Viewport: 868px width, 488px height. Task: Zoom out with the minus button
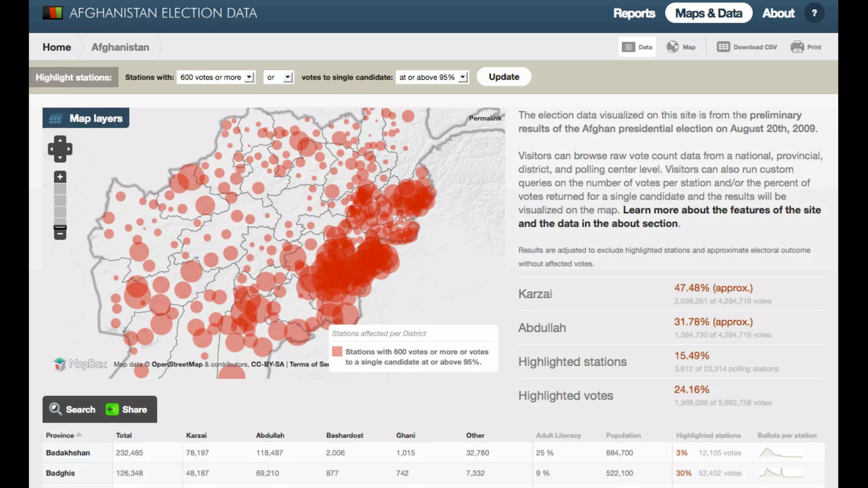coord(60,233)
